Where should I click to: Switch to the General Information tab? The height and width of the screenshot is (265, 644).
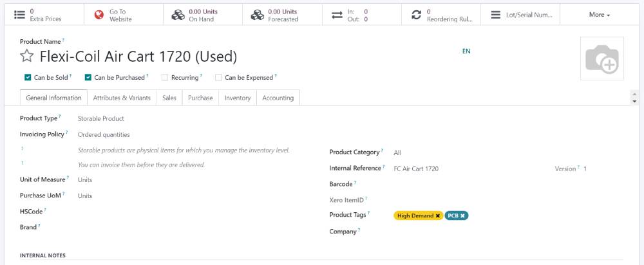pyautogui.click(x=53, y=98)
